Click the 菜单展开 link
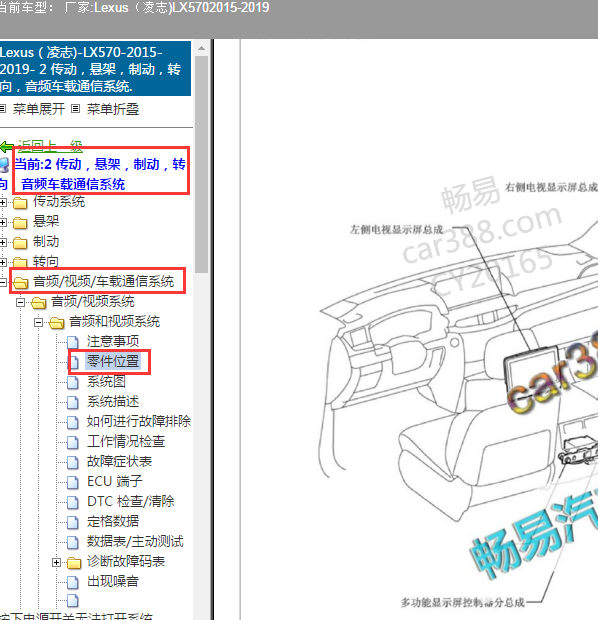The width and height of the screenshot is (598, 620). point(39,109)
